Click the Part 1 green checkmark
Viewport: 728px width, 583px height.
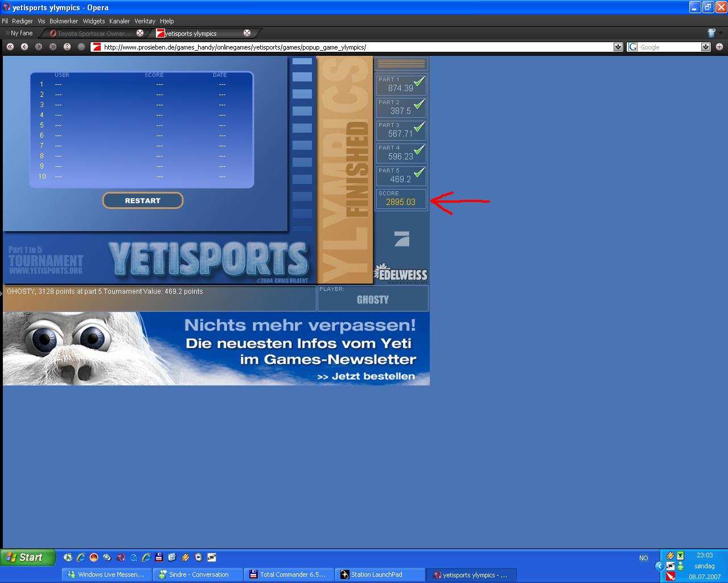click(x=419, y=82)
